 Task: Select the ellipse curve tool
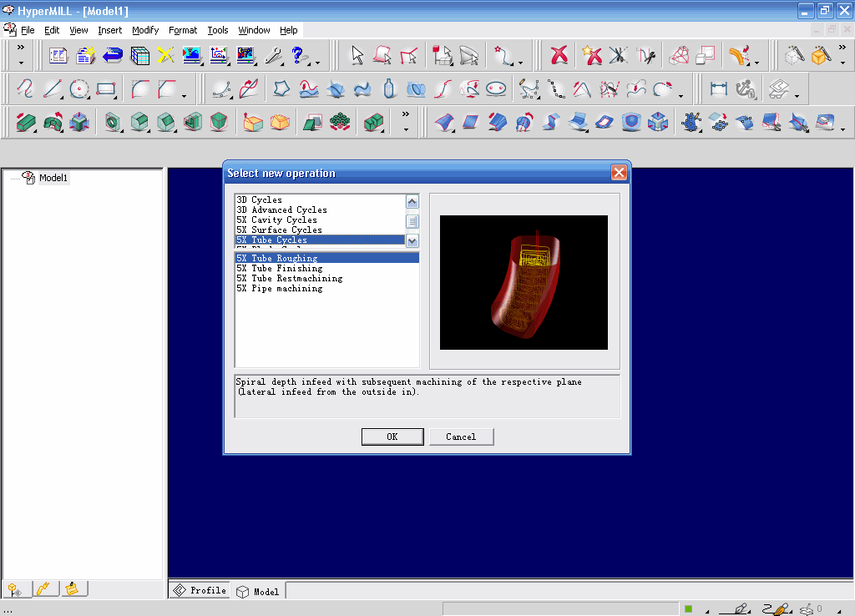(x=496, y=88)
